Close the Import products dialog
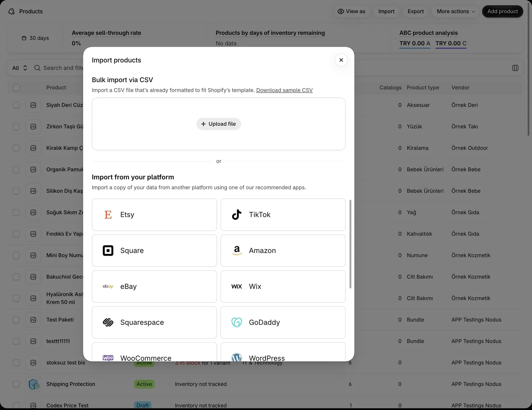The image size is (532, 410). (x=341, y=60)
